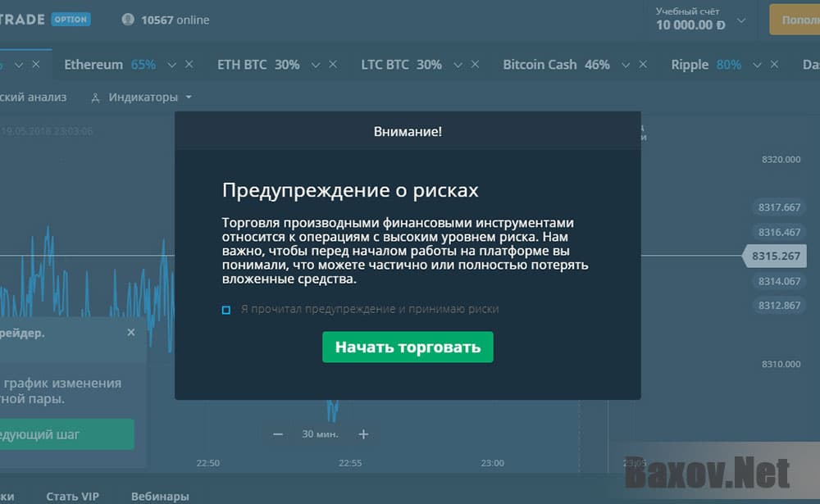Dismiss the tutorial tooltip with its X
The height and width of the screenshot is (504, 820).
[x=130, y=333]
